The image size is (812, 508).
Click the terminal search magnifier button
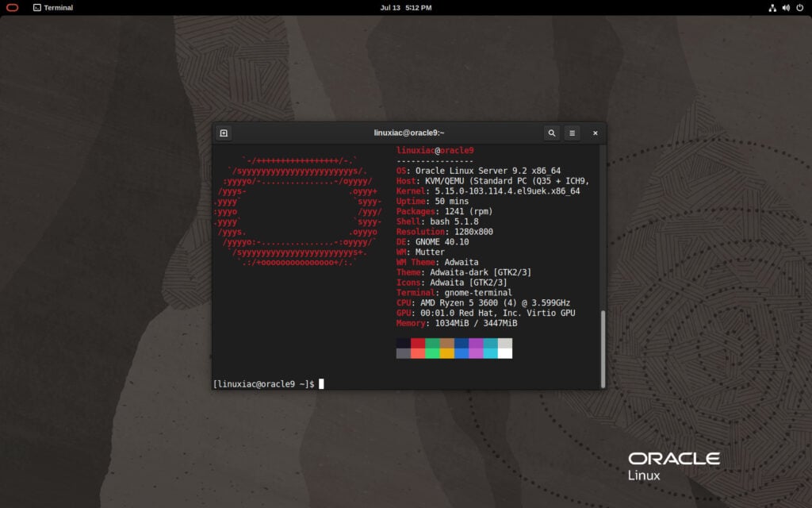552,133
